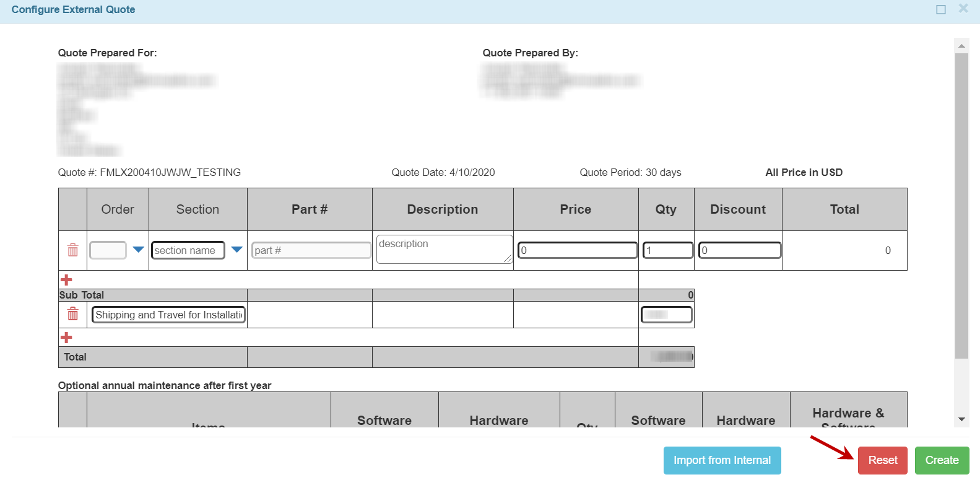980x485 pixels.
Task: Edit the Shipping and Travel name field
Action: click(x=168, y=315)
